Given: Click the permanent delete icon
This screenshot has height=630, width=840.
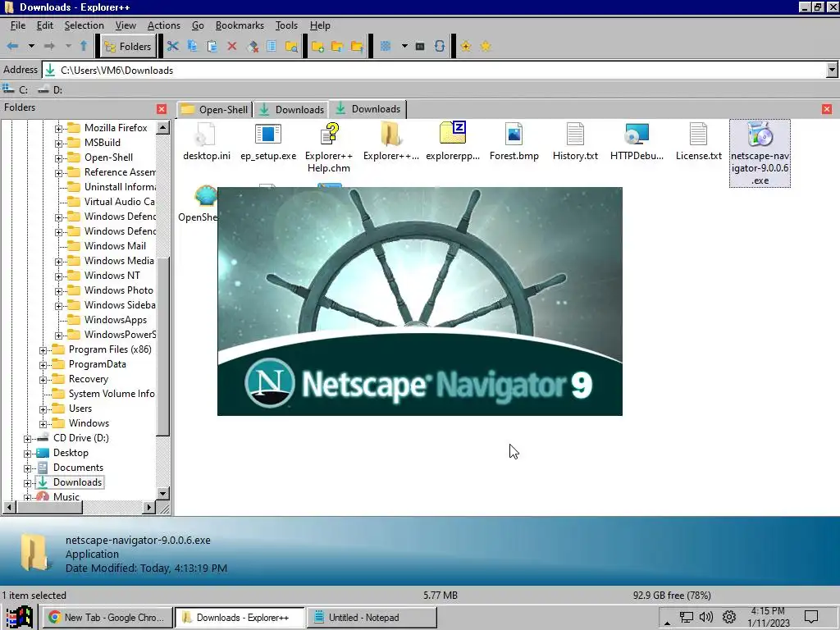Looking at the screenshot, I should tap(253, 47).
